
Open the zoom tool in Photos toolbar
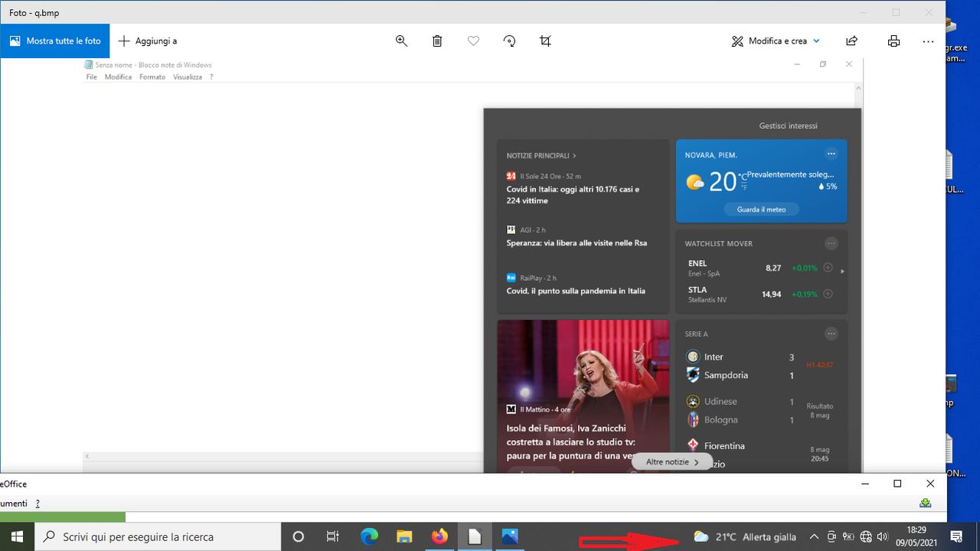[401, 41]
